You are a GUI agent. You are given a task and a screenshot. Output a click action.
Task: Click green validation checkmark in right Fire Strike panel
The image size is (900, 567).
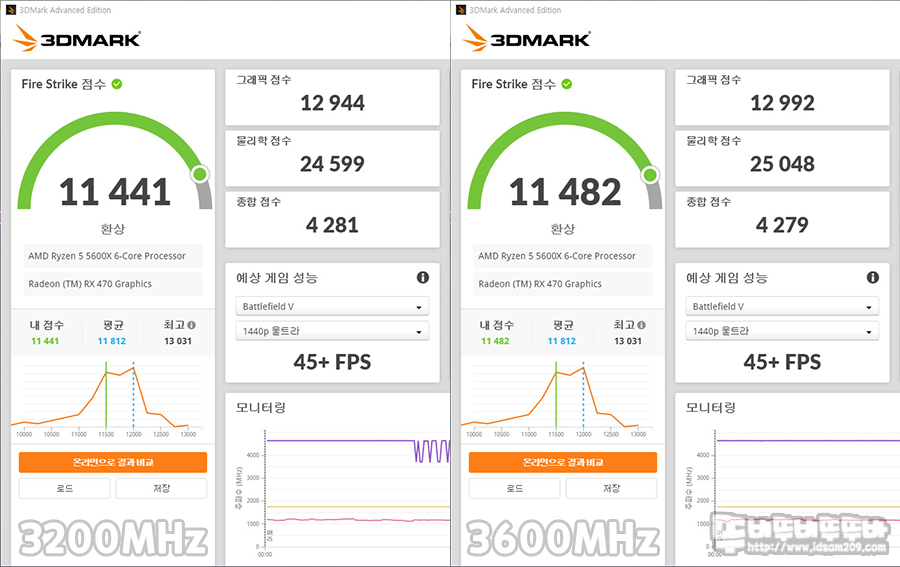tap(567, 84)
